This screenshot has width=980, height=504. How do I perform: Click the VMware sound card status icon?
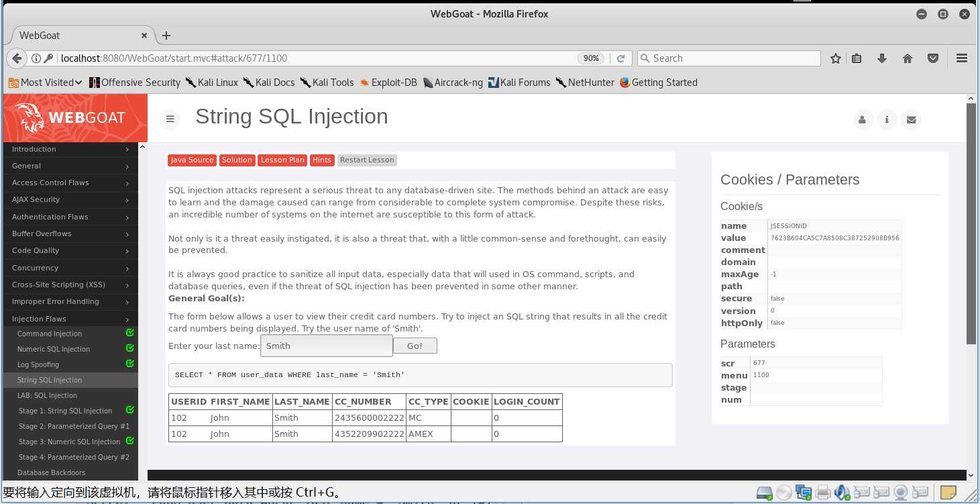pos(843,493)
